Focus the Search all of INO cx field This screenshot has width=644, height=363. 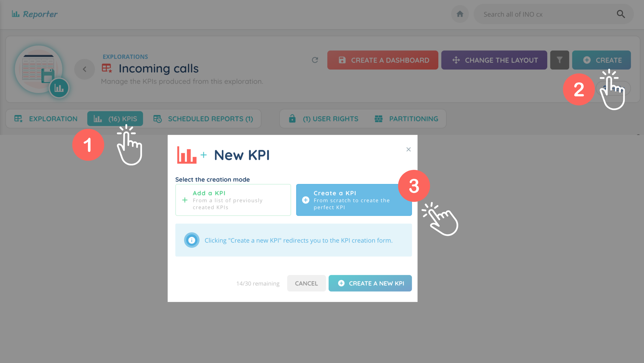point(545,14)
